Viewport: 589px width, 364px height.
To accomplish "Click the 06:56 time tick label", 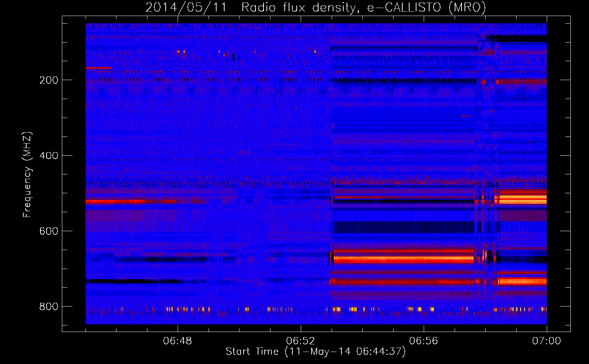I will 424,341.
